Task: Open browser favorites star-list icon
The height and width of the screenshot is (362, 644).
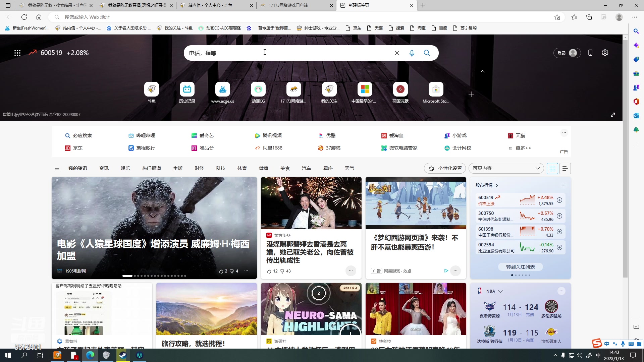Action: click(574, 17)
